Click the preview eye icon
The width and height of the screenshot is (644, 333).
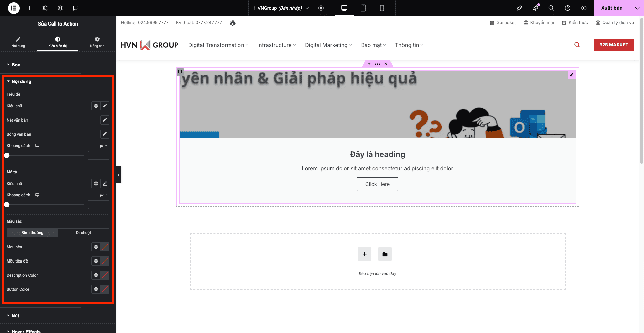coord(583,8)
